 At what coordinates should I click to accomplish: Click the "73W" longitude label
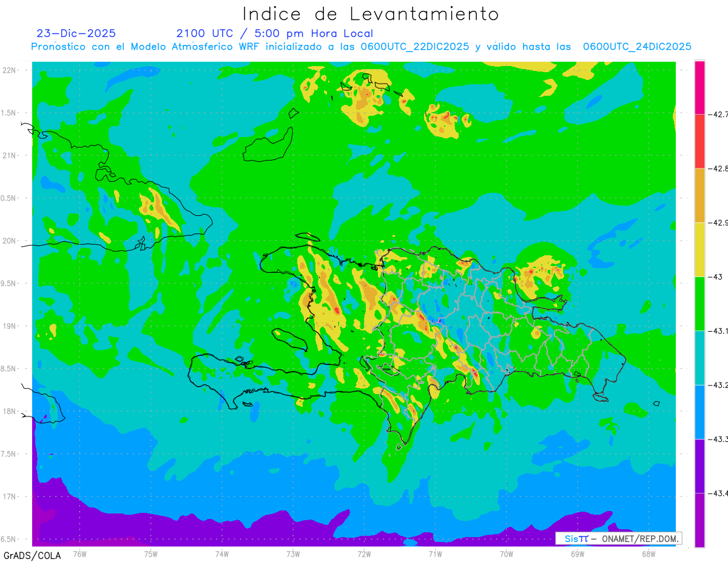click(x=293, y=554)
